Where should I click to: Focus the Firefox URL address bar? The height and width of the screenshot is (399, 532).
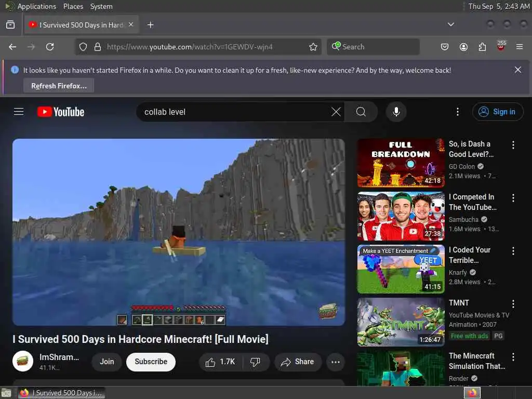pos(197,47)
